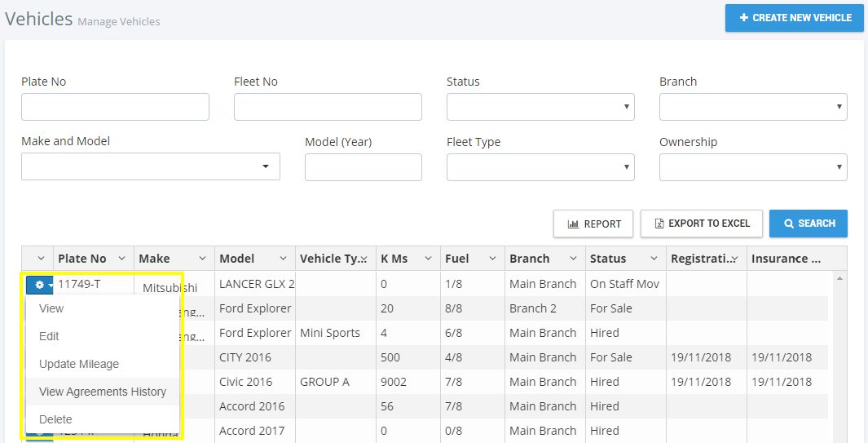Click the table scrollbar up arrow
The image size is (868, 443).
pyautogui.click(x=839, y=278)
